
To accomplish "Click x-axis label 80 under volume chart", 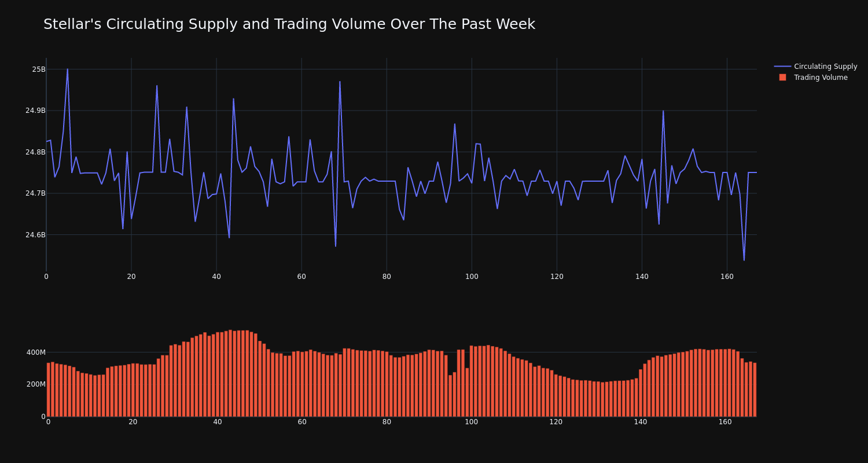I will click(x=387, y=422).
